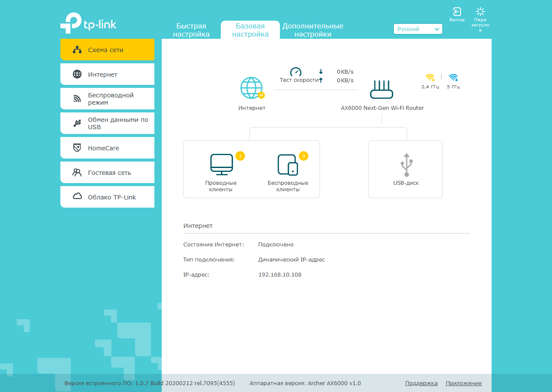
Task: Open Схема сети menu item
Action: [107, 50]
